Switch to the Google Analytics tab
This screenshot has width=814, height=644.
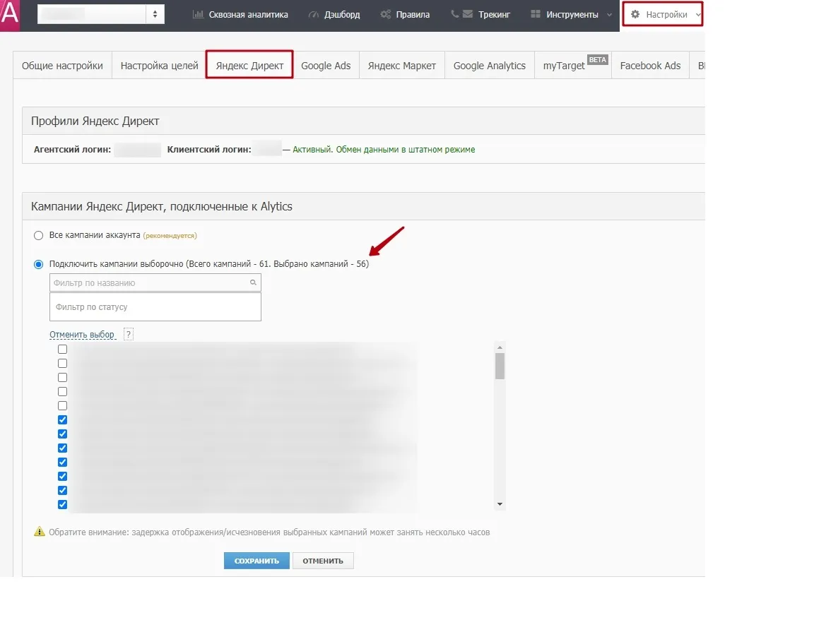[490, 66]
